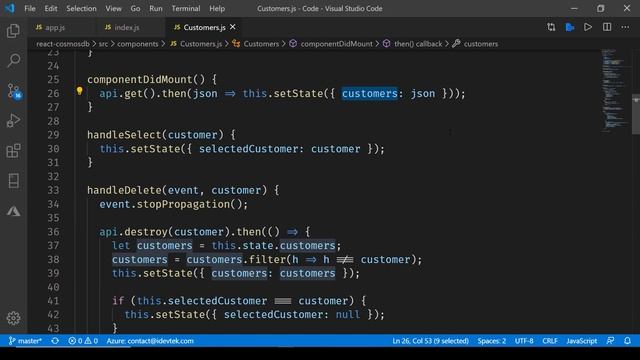
Task: Open the Azure view in activity bar
Action: coord(13,211)
